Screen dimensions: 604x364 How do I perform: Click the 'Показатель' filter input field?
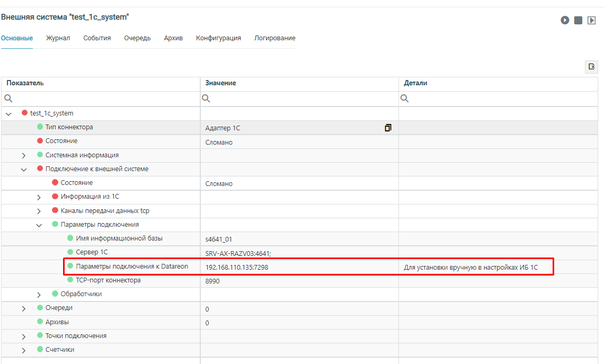[106, 99]
